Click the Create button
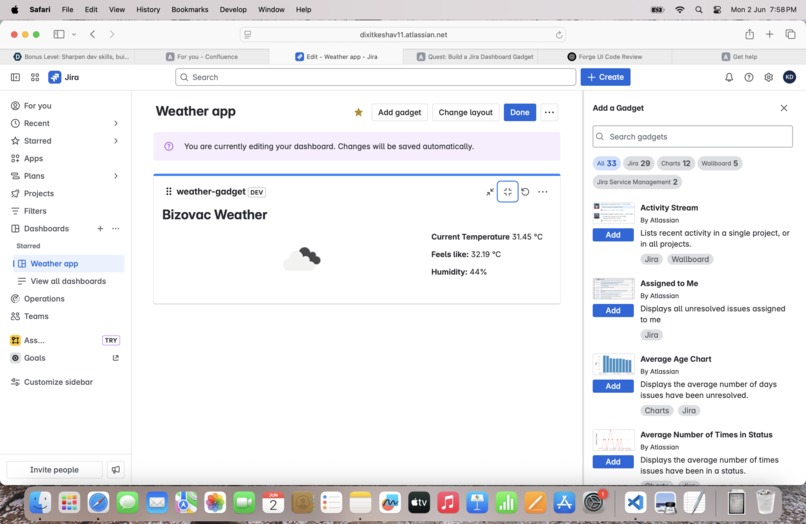Viewport: 806px width, 524px height. (x=606, y=77)
